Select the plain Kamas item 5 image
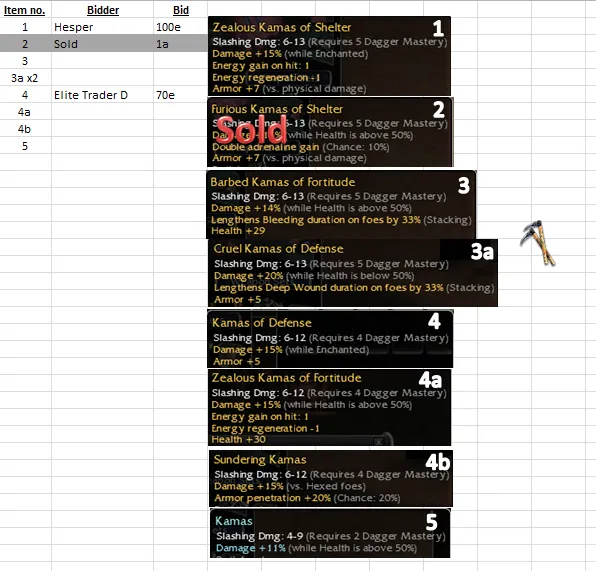Screen dimensions: 596x571 pyautogui.click(x=330, y=533)
